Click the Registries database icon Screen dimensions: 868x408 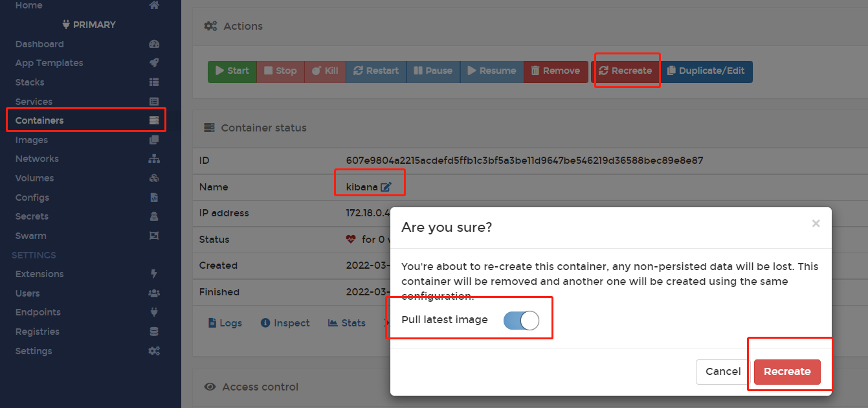pyautogui.click(x=153, y=332)
